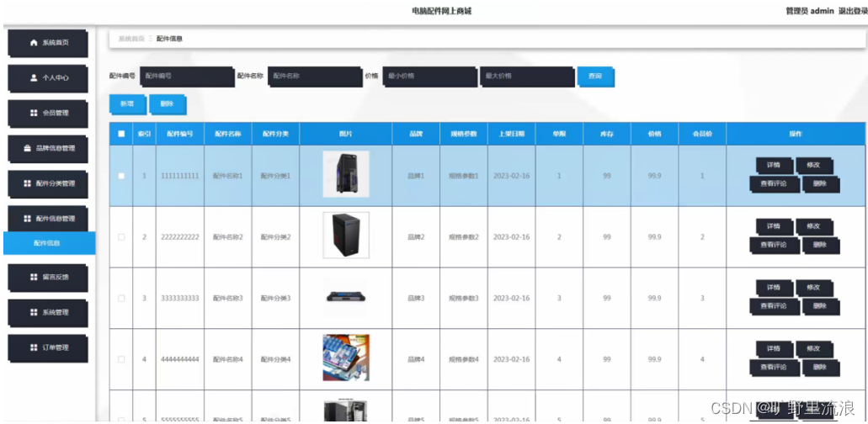868x424 pixels.
Task: Focus the 最大价格 input field
Action: 527,77
